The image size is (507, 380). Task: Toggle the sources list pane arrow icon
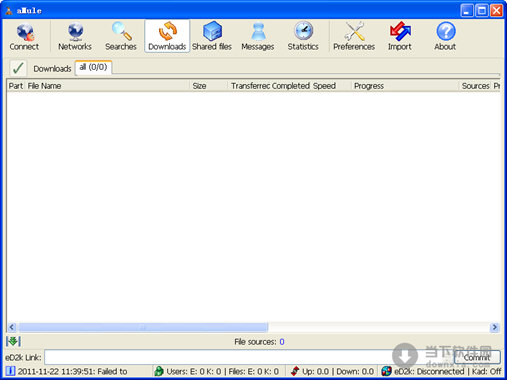pos(13,341)
